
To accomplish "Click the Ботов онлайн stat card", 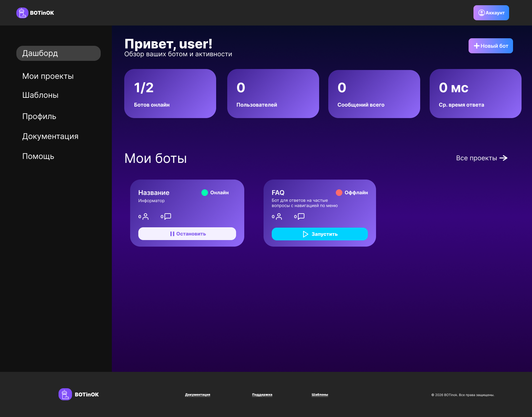I will click(170, 94).
